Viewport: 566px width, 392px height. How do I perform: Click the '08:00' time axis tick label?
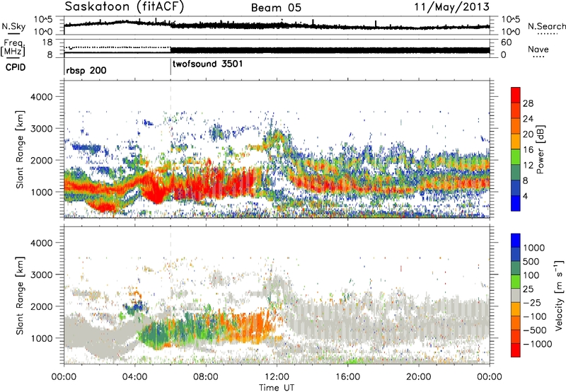(x=206, y=377)
